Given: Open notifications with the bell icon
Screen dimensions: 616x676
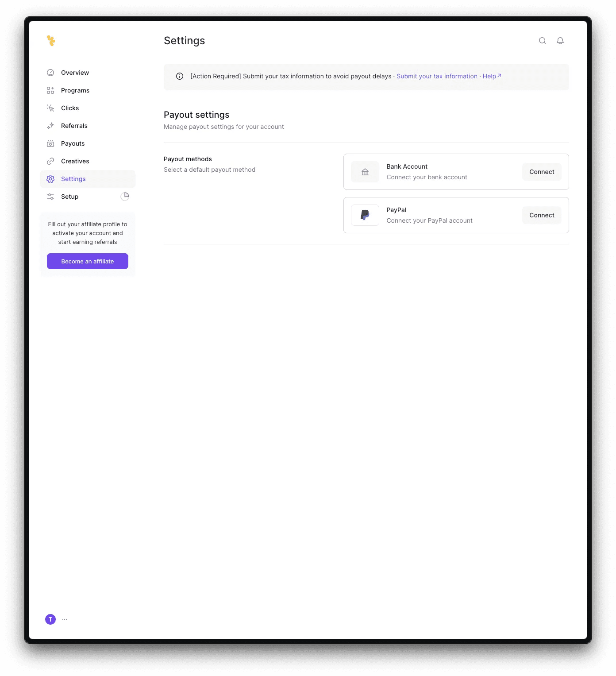Looking at the screenshot, I should (560, 41).
